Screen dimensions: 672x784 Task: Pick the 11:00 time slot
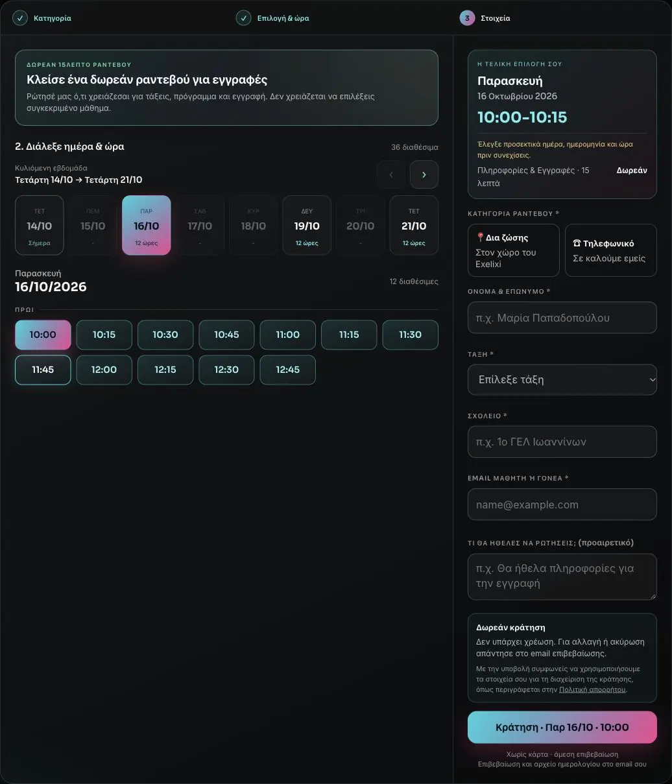click(288, 335)
